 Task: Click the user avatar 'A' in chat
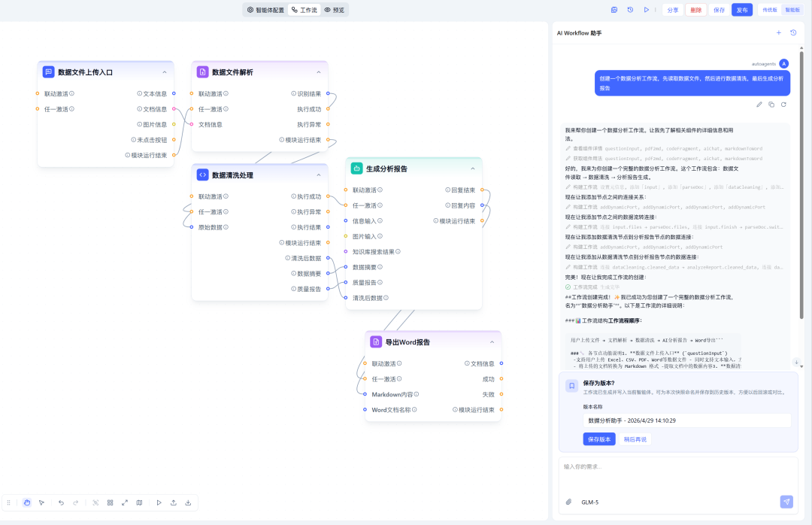(x=784, y=64)
